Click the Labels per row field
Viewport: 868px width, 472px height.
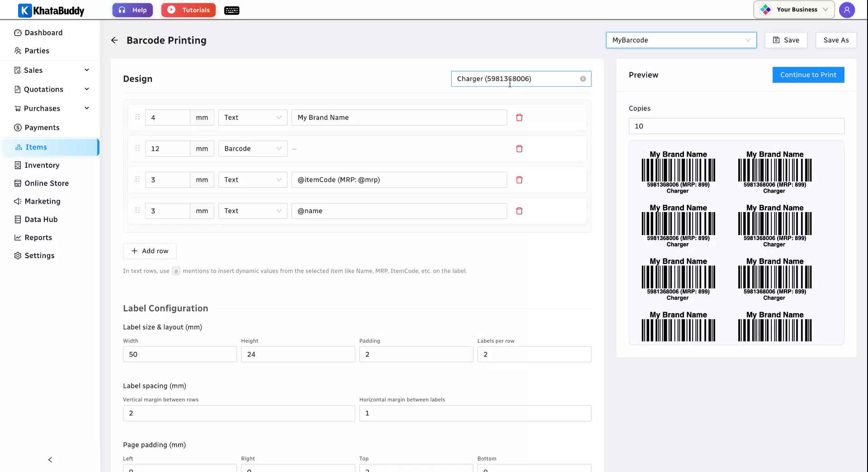point(534,354)
